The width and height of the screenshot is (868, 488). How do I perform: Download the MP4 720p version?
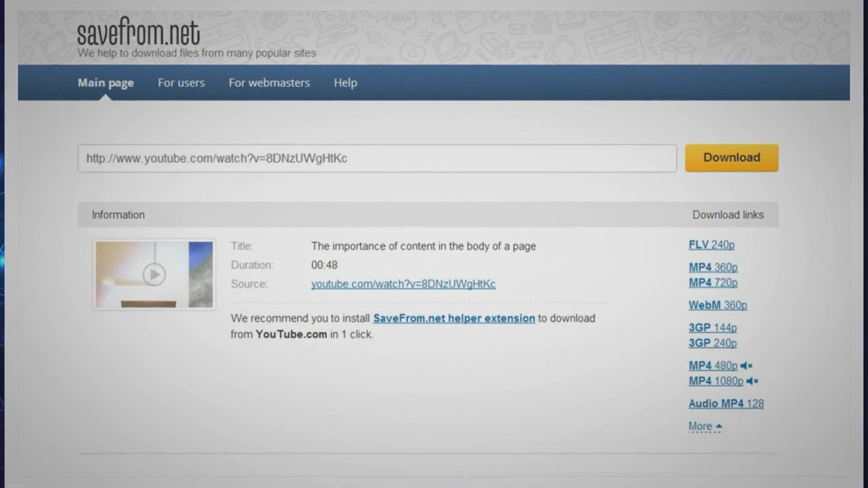(713, 283)
